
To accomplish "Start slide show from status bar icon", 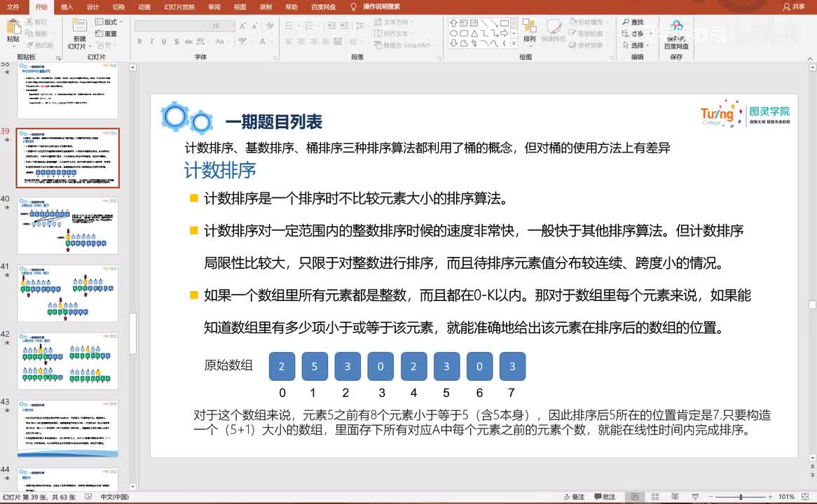I will [695, 497].
